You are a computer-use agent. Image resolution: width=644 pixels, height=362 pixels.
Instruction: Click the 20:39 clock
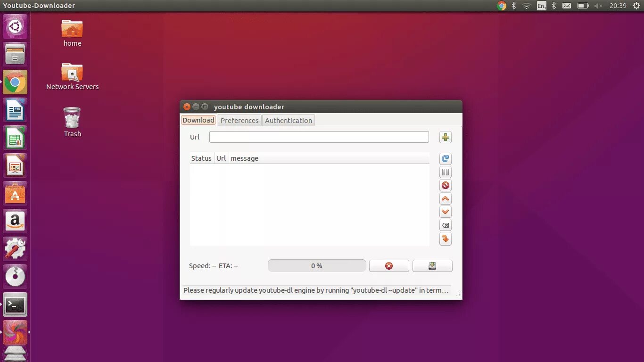pyautogui.click(x=618, y=6)
